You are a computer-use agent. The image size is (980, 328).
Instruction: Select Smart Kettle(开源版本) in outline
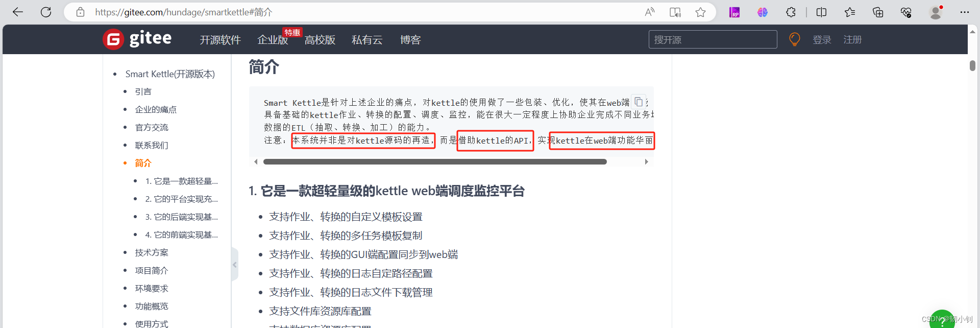point(170,74)
